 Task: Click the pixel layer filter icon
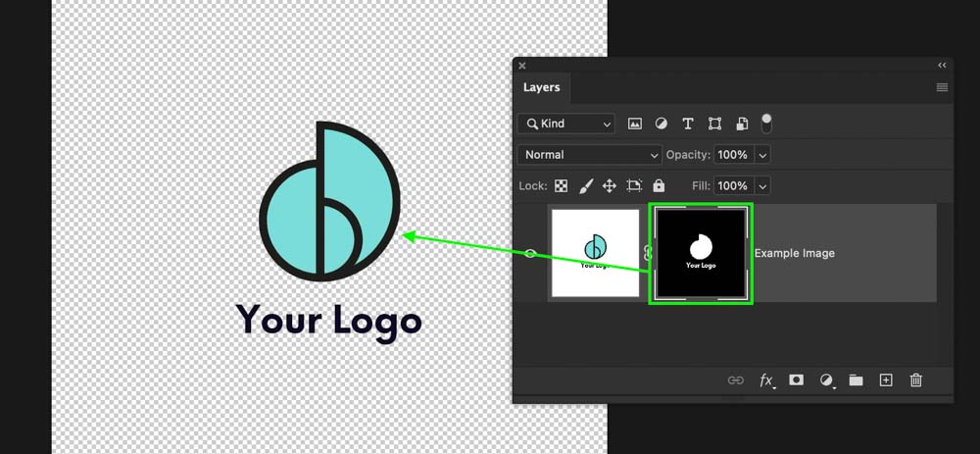pos(635,124)
